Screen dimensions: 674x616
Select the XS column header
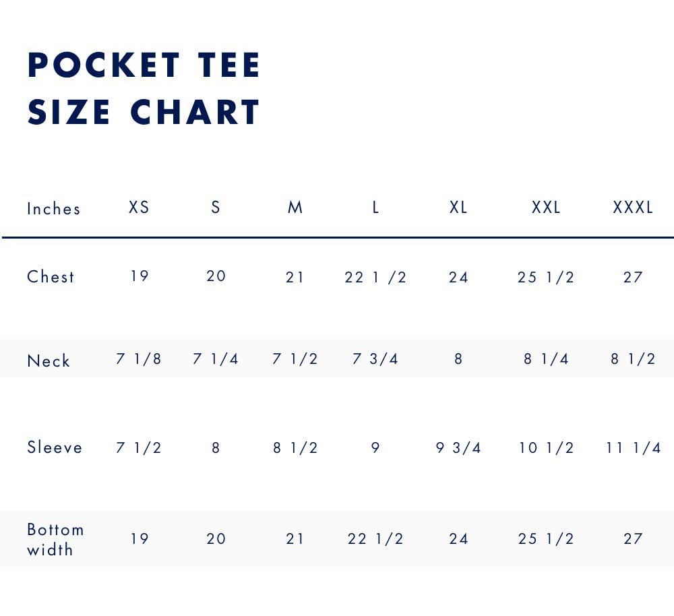coord(139,208)
